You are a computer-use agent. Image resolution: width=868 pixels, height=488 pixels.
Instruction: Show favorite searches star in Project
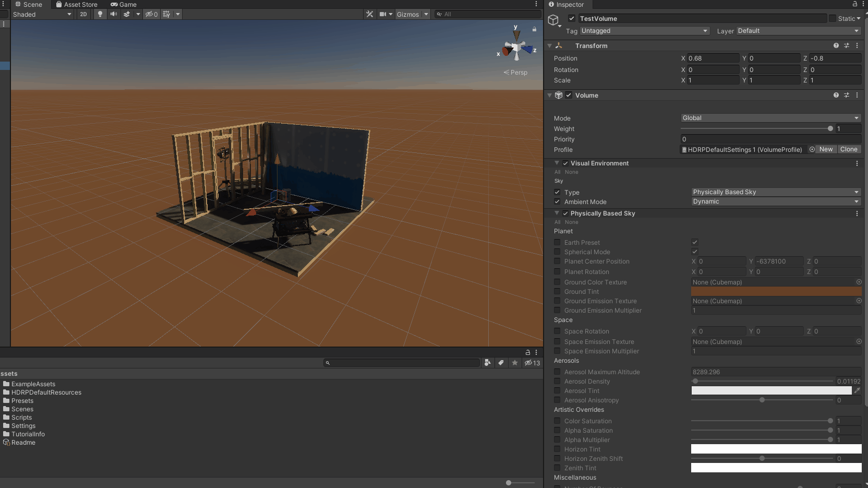click(x=515, y=363)
